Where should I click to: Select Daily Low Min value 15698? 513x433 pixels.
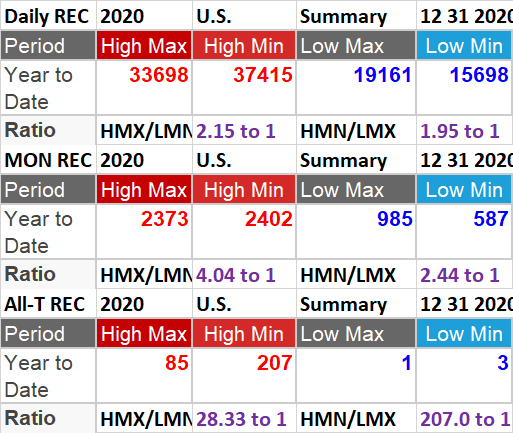click(465, 87)
